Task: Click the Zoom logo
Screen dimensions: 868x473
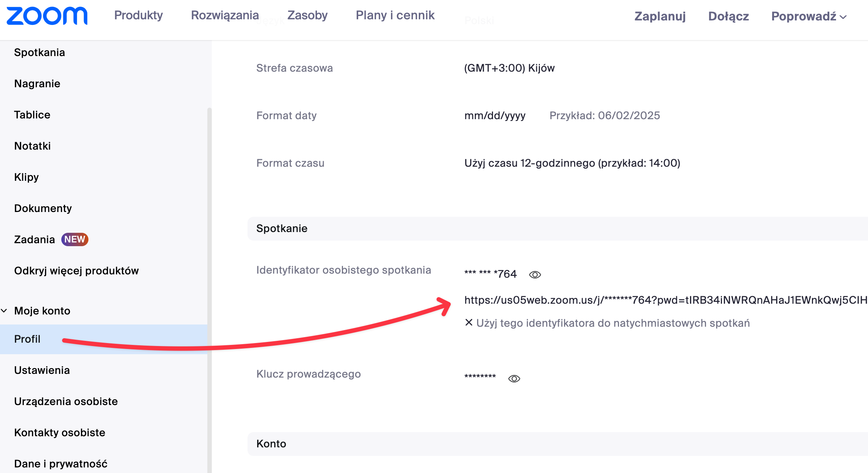Action: [x=47, y=16]
